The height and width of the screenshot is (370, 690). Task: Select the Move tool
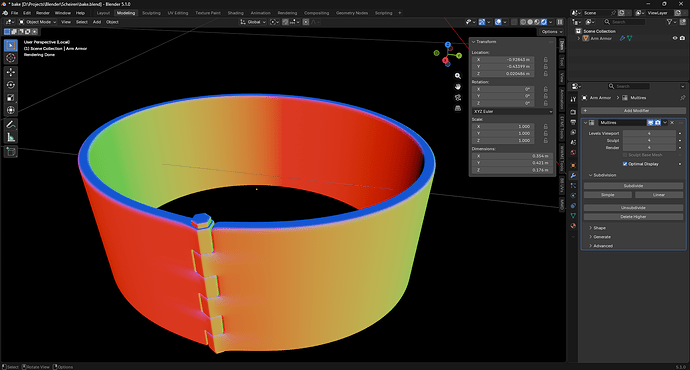(x=11, y=72)
